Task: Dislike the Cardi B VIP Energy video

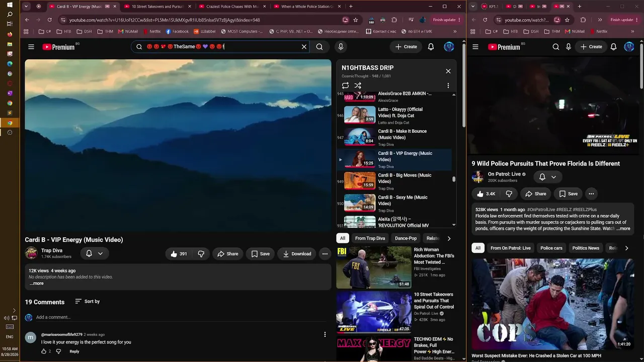Action: coord(201,254)
